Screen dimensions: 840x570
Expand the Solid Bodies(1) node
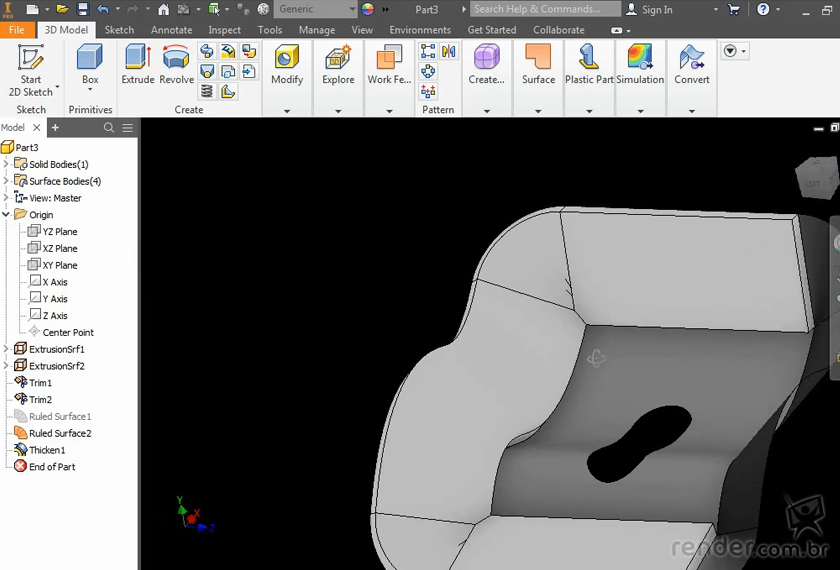tap(6, 164)
